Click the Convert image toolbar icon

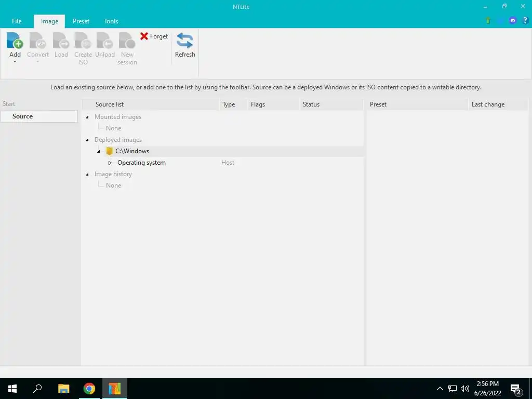pos(37,41)
